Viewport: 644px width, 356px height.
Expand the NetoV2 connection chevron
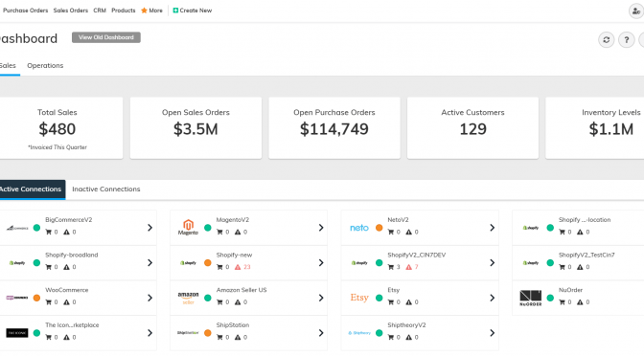tap(492, 228)
